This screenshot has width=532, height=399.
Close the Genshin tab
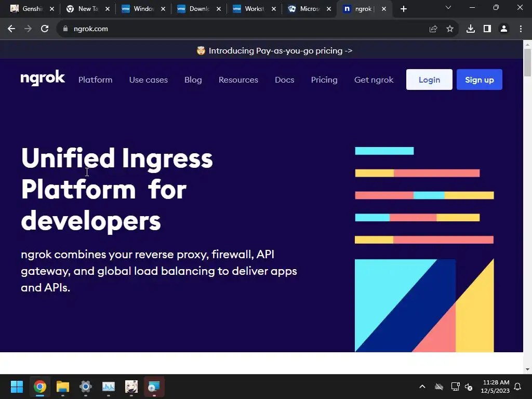click(52, 9)
